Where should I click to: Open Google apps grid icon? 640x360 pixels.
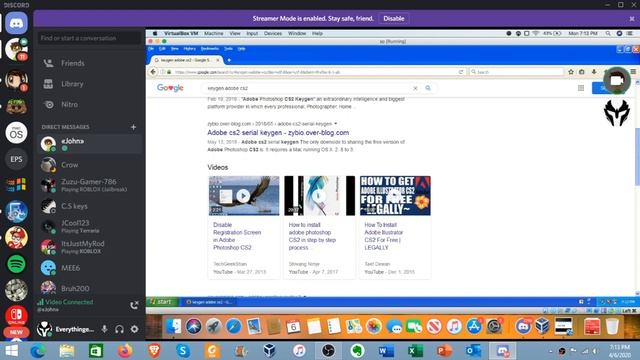click(x=581, y=88)
